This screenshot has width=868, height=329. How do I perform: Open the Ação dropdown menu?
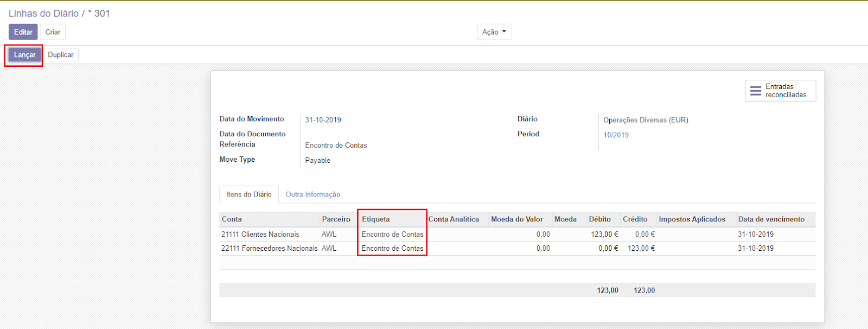(494, 32)
